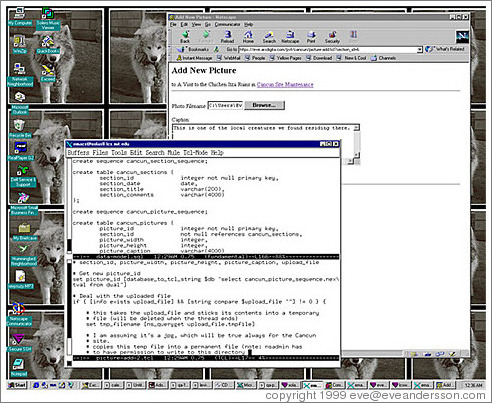The width and height of the screenshot is (492, 403).
Task: Print the page from Netscape toolbar
Action: (x=311, y=37)
